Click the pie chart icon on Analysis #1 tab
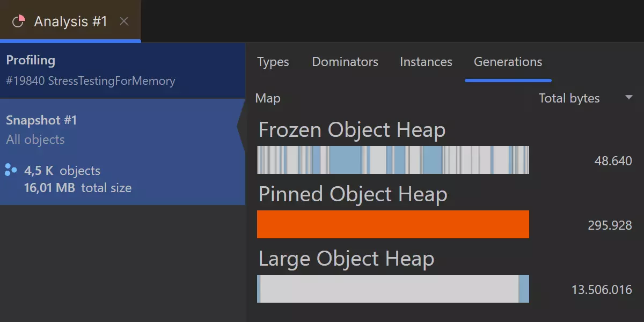644x322 pixels. click(x=18, y=21)
